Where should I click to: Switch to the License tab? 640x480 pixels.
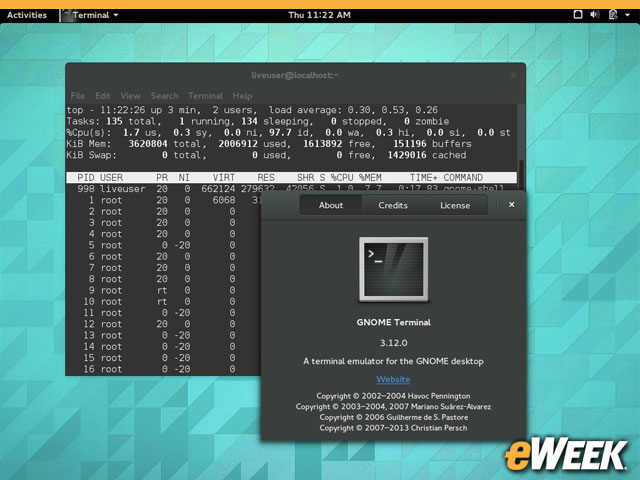click(x=454, y=205)
